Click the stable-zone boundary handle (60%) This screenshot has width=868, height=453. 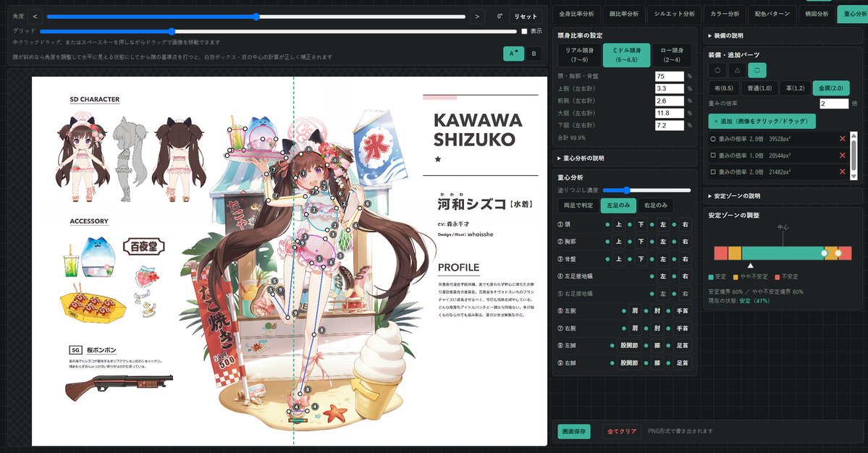click(x=825, y=253)
